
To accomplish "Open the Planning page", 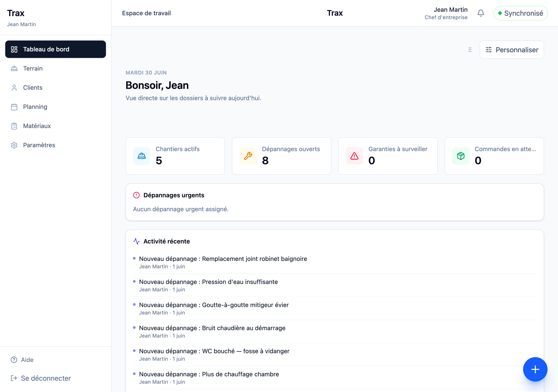I will tap(55, 107).
